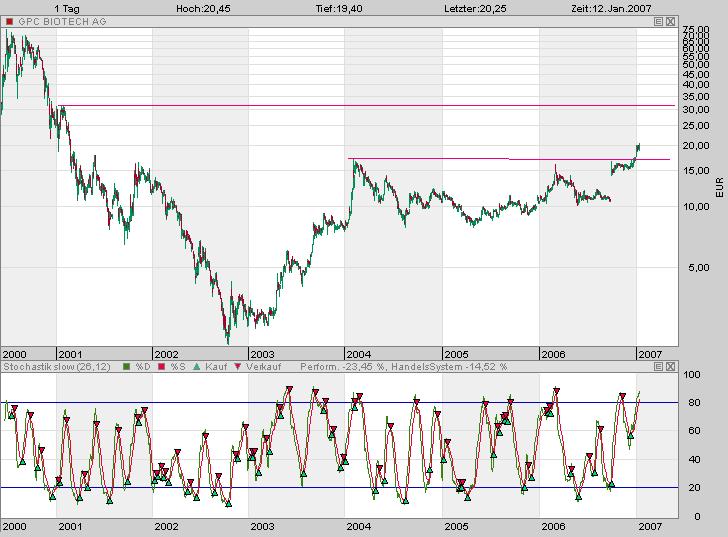Click the Letzter:20,25 value

(x=475, y=8)
